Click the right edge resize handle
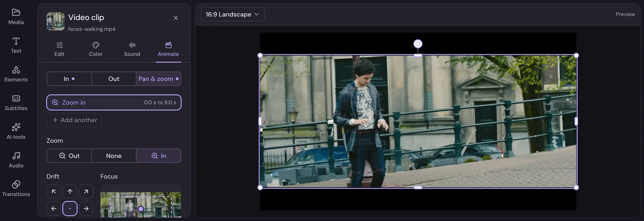 click(x=576, y=121)
